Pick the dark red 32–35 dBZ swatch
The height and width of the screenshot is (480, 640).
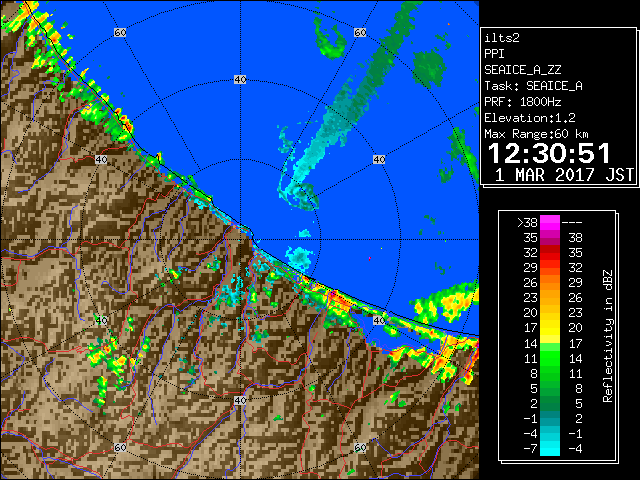coord(550,253)
